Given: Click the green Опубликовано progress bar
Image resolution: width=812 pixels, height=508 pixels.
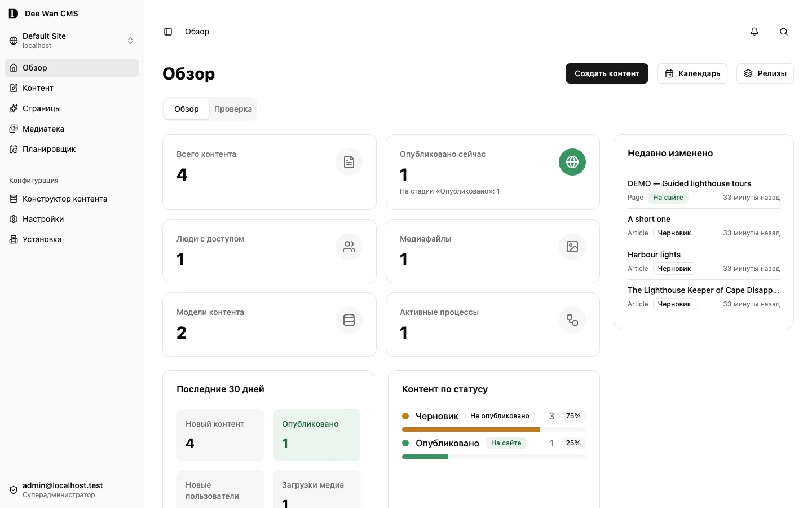Looking at the screenshot, I should tap(425, 457).
